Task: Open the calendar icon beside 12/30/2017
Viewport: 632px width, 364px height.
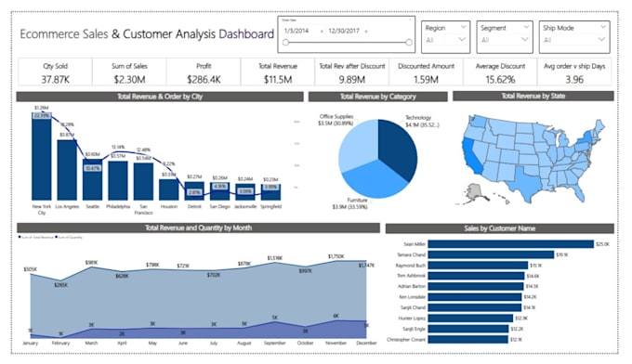Action: 366,31
